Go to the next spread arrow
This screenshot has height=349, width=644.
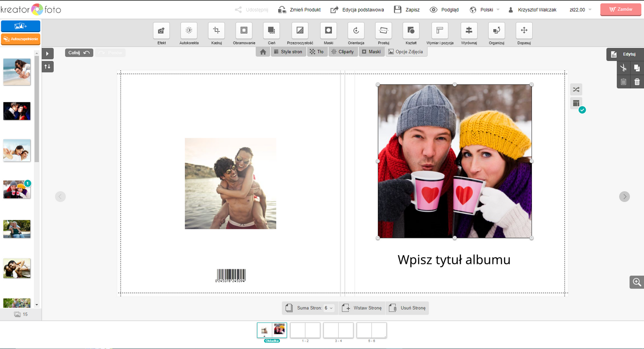(x=625, y=196)
